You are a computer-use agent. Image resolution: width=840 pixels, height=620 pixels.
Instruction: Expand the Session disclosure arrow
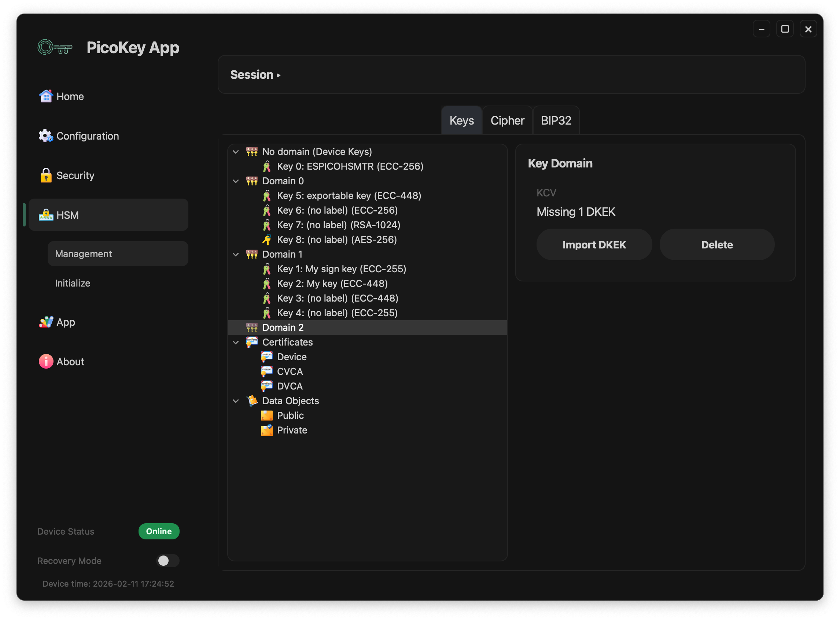coord(279,75)
